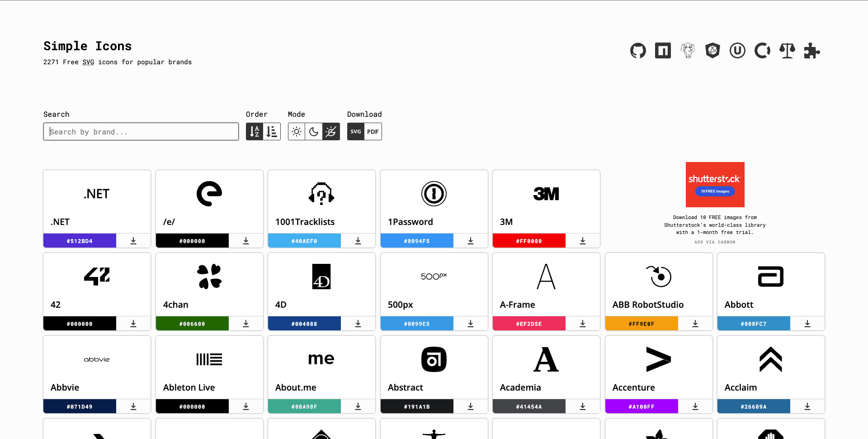This screenshot has height=439, width=868.
Task: Switch to light mode
Action: [297, 132]
